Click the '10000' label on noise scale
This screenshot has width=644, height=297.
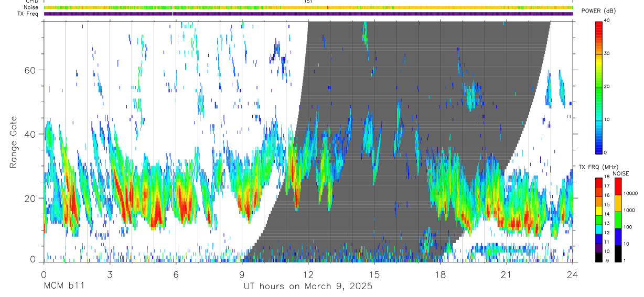point(631,193)
